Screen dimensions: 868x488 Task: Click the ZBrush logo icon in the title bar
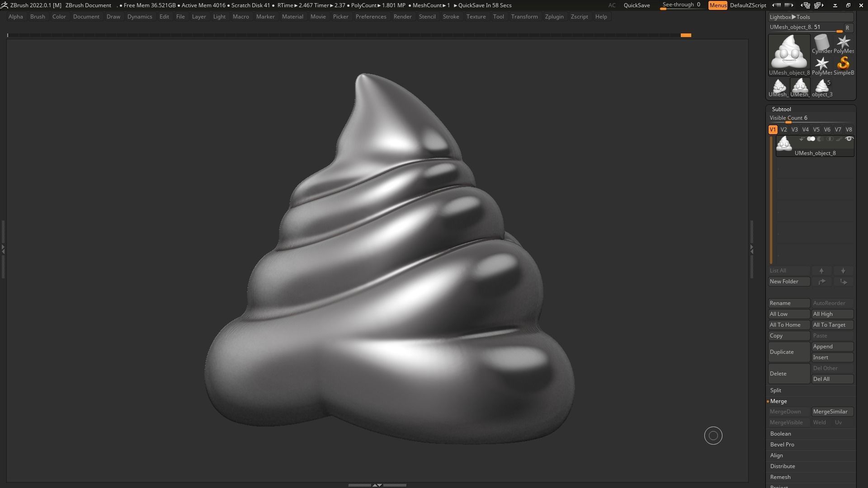click(4, 5)
